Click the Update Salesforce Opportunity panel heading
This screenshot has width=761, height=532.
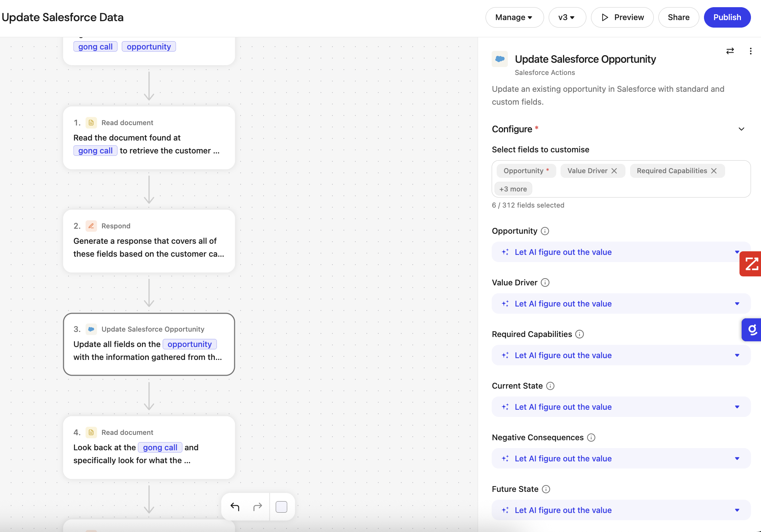coord(585,59)
